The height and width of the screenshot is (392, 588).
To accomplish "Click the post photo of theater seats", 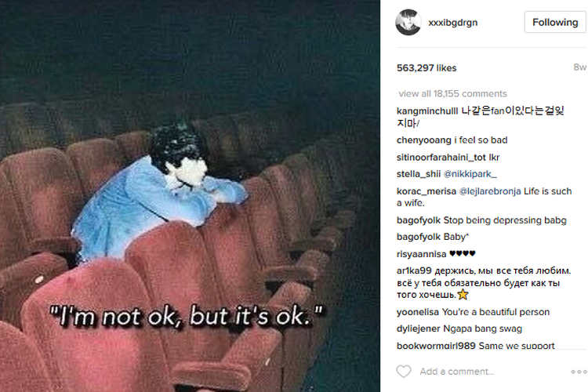I will pyautogui.click(x=191, y=196).
